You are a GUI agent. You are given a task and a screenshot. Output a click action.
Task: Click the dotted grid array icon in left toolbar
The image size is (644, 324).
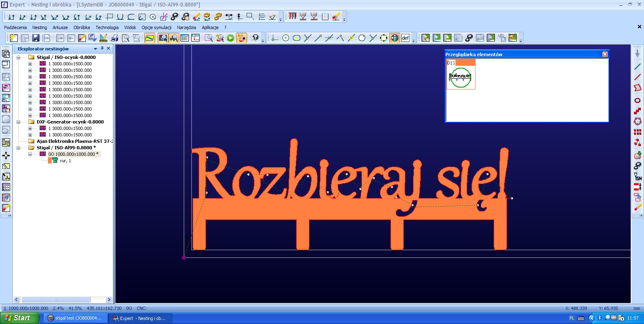pyautogui.click(x=6, y=187)
